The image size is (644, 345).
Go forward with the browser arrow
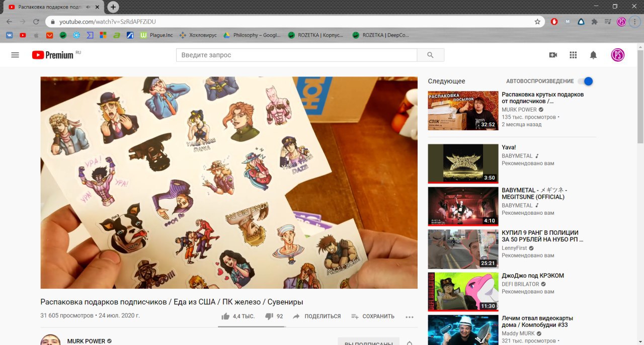(23, 22)
